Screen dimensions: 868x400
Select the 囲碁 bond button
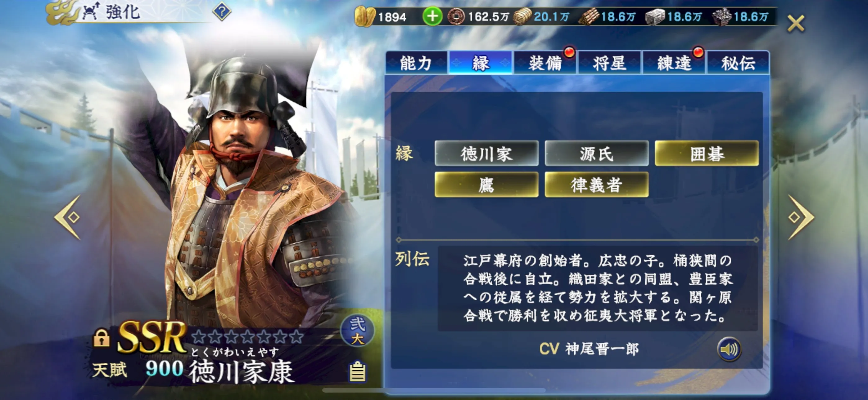click(707, 153)
